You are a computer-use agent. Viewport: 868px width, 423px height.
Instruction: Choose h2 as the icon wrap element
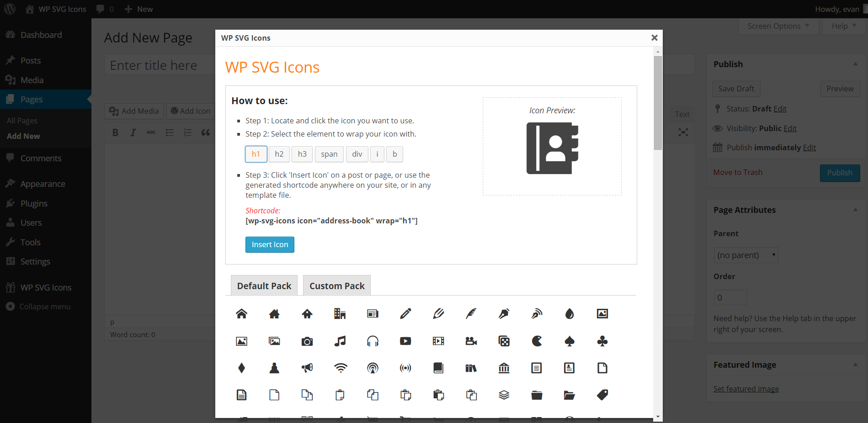(279, 154)
